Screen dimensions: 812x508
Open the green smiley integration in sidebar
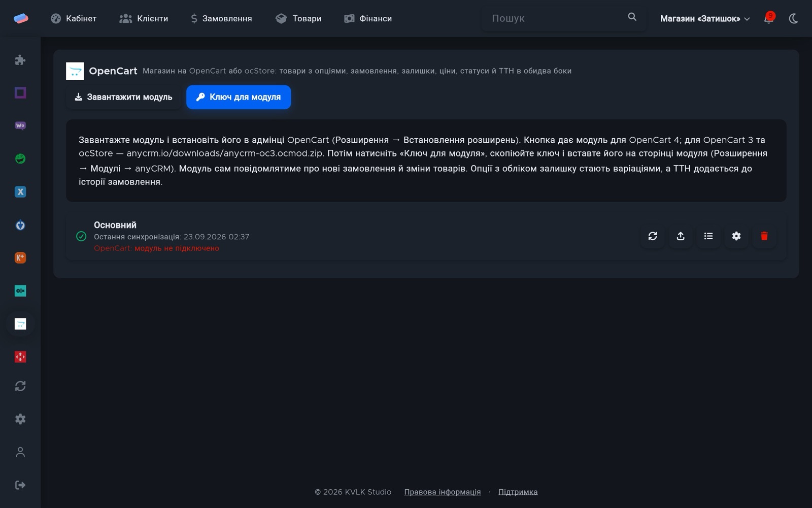pos(20,159)
